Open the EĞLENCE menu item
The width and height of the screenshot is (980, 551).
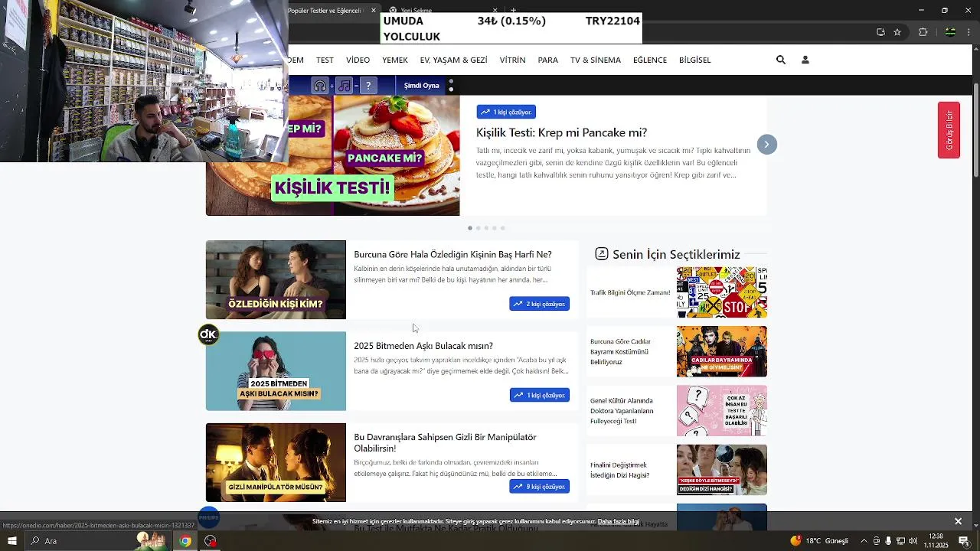(x=650, y=60)
